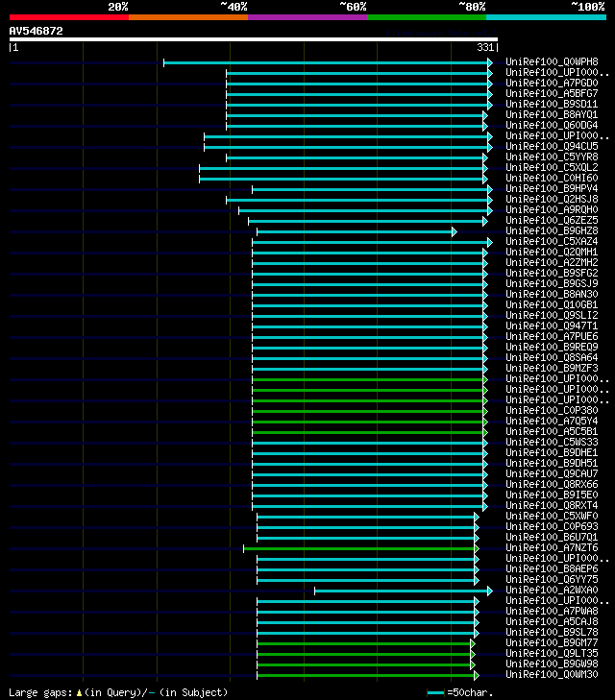Open hit UniRef100_B8AYQ1
615x700 pixels.
coord(552,114)
